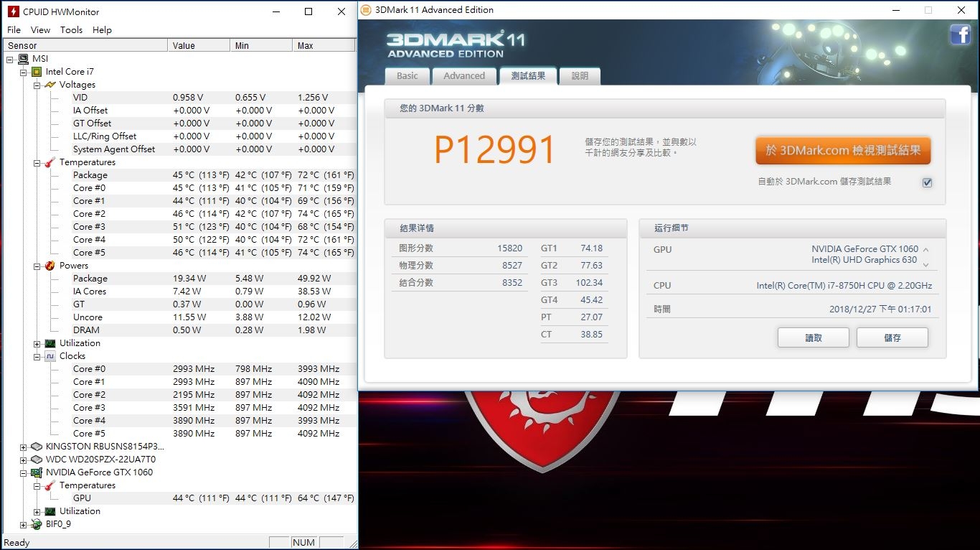The image size is (980, 550).
Task: View results on 3DMark.com orange button
Action: (x=843, y=151)
